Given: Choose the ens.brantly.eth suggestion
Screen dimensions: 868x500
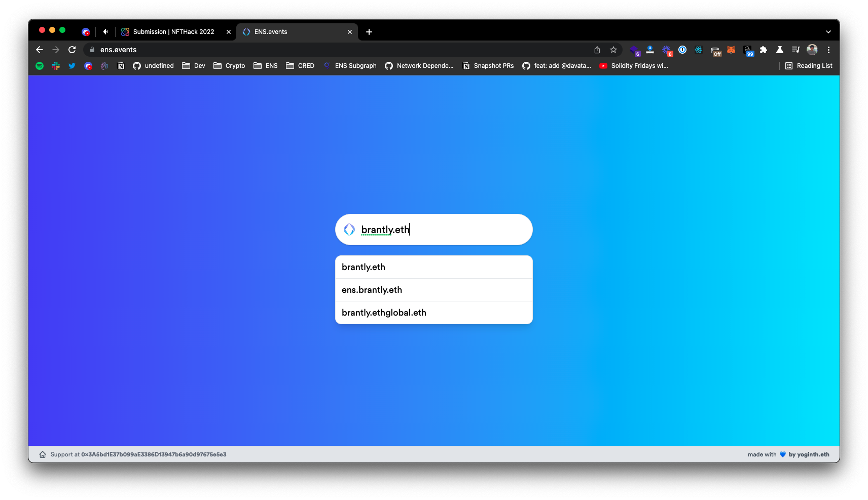Looking at the screenshot, I should tap(434, 290).
